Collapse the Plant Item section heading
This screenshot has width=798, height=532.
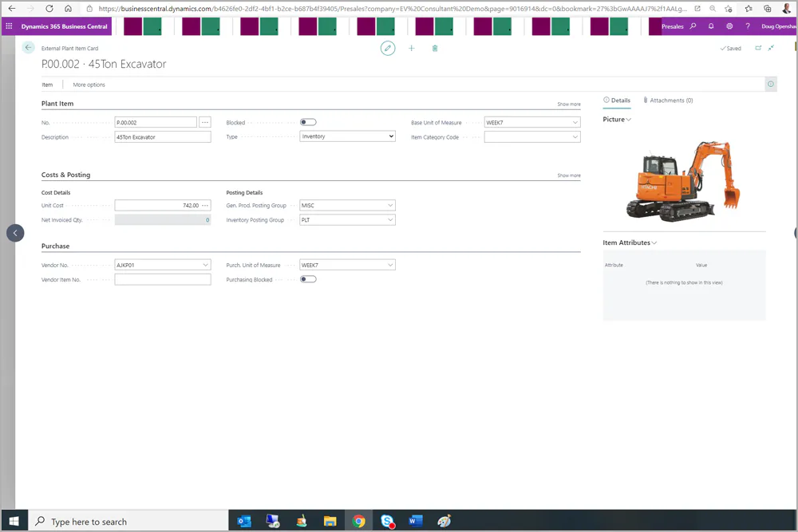click(57, 104)
